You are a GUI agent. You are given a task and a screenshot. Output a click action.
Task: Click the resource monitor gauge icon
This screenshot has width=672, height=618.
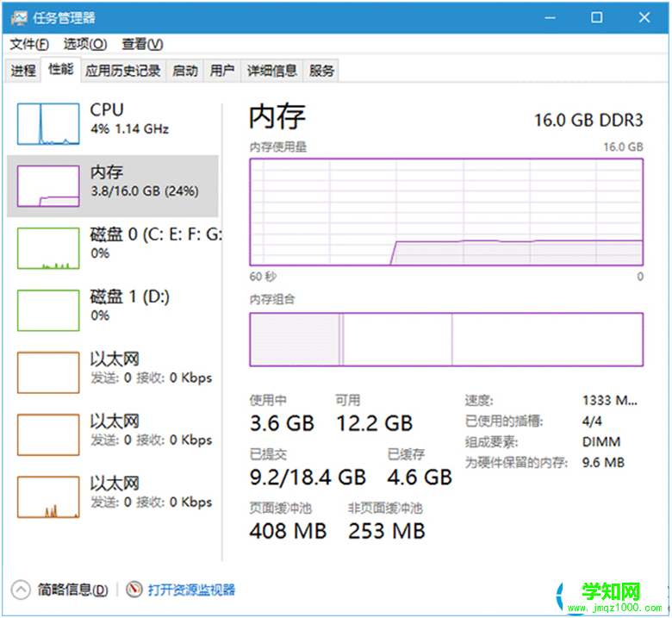[134, 590]
